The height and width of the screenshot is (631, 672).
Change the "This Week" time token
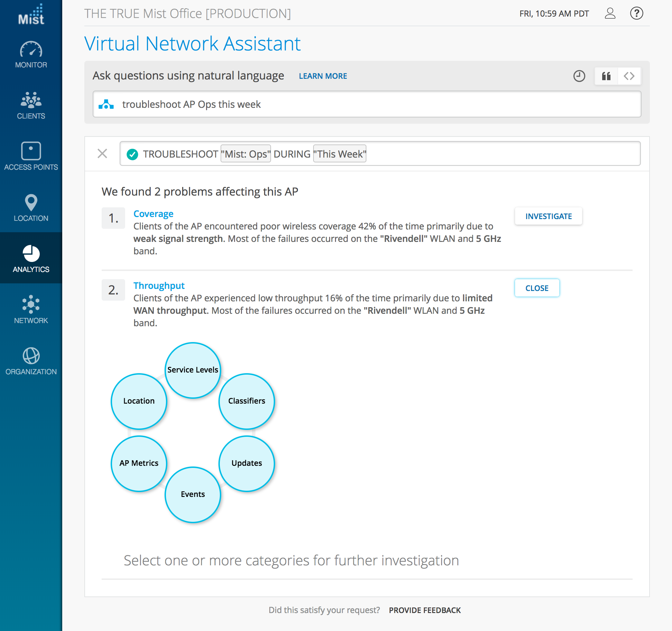click(x=340, y=154)
